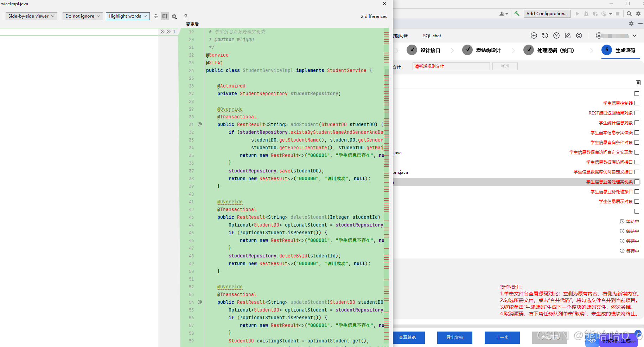Open file 学生信息业务处理接口

(x=611, y=192)
